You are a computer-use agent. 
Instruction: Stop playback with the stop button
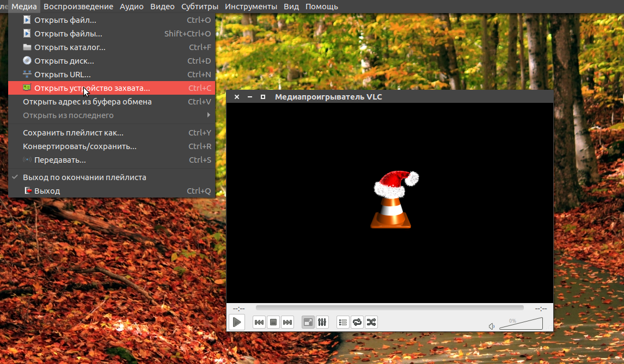(x=273, y=322)
